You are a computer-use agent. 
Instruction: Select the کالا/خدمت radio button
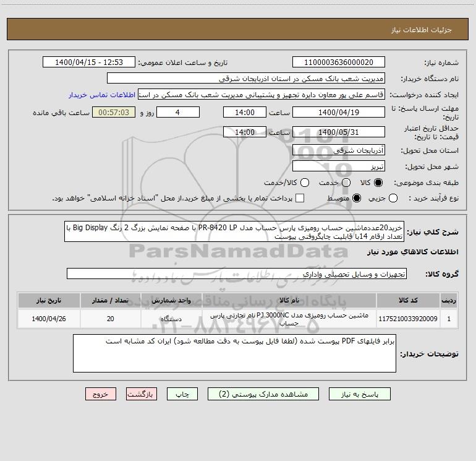click(305, 183)
